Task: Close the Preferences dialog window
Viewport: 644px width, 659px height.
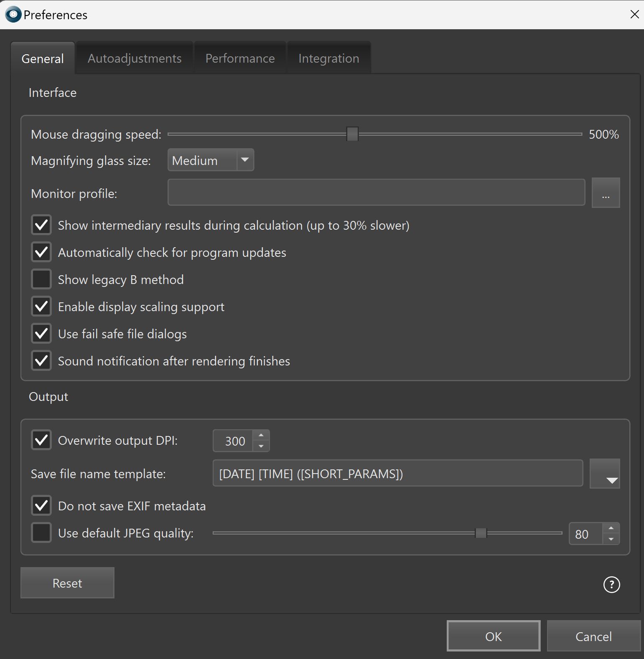Action: pos(634,15)
